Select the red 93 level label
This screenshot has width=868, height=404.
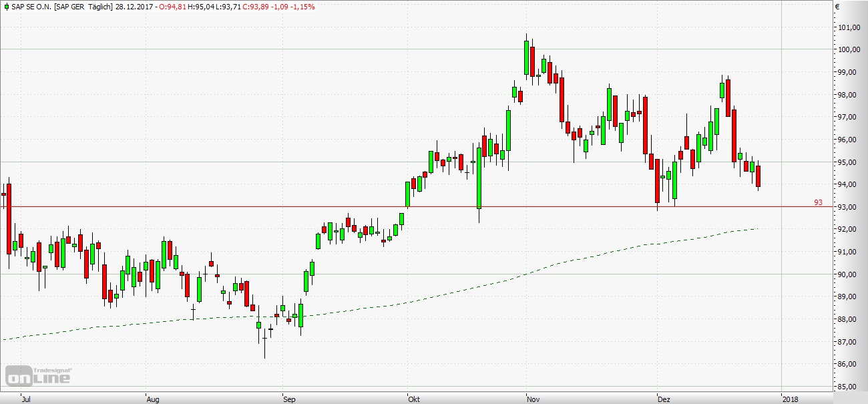pyautogui.click(x=818, y=202)
